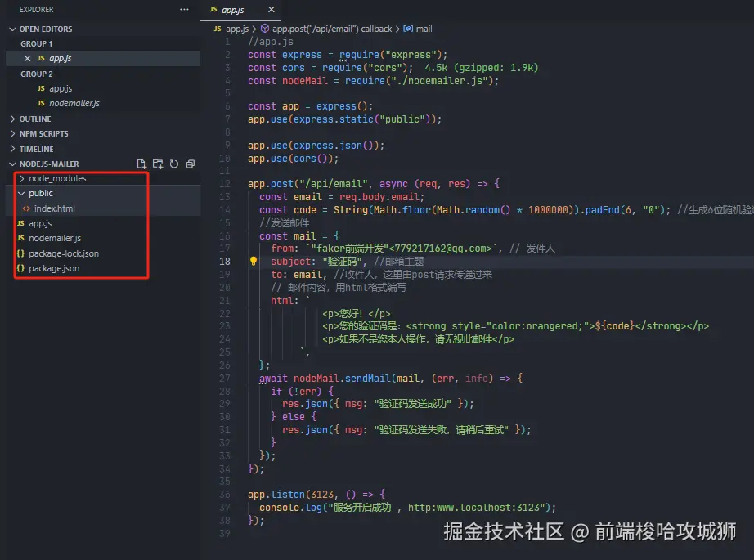Click the variable symbol icon before mail breadcrumb

[408, 29]
